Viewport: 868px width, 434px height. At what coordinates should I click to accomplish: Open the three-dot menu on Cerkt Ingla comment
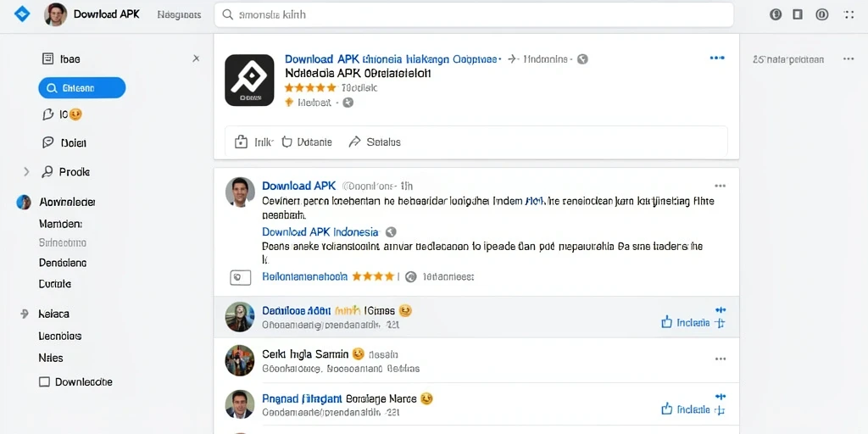[721, 359]
